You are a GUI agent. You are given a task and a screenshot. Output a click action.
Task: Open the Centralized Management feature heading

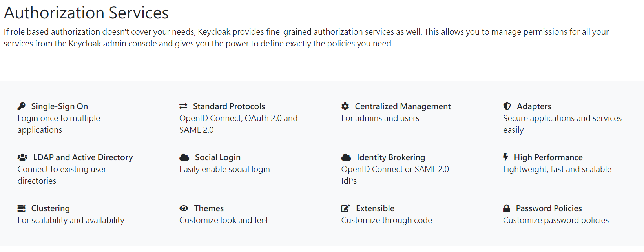click(x=403, y=106)
